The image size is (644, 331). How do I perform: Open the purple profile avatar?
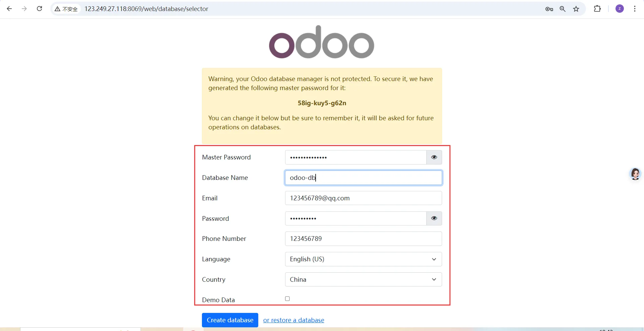[620, 9]
